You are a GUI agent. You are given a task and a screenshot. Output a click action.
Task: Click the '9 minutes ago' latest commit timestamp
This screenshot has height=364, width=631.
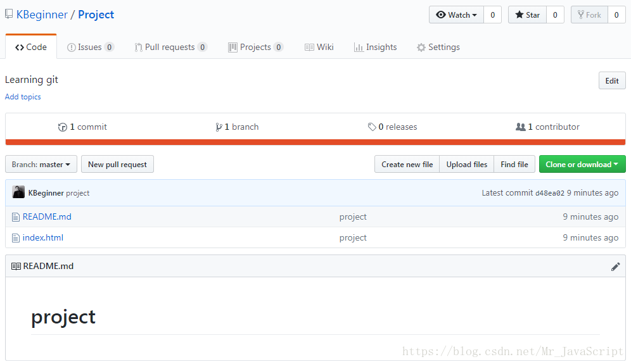[593, 193]
